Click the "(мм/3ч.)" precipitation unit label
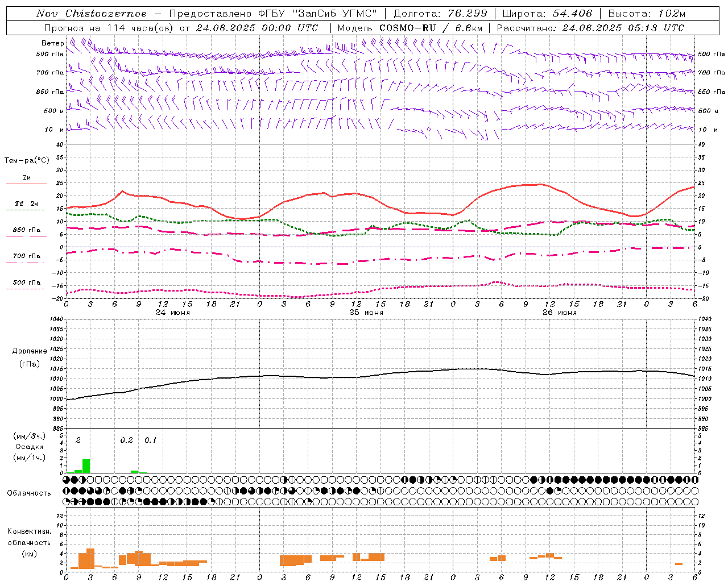728x582 pixels. [x=29, y=436]
